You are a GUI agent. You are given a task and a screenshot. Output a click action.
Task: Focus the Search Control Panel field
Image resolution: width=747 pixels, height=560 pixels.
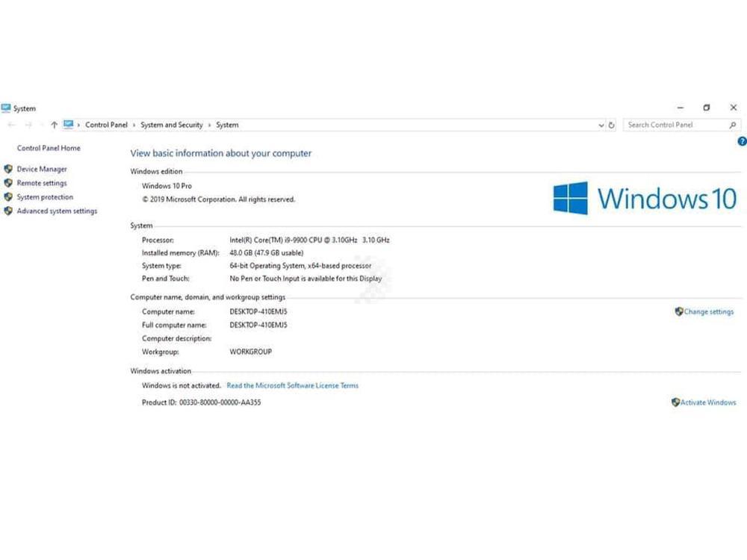(x=674, y=125)
